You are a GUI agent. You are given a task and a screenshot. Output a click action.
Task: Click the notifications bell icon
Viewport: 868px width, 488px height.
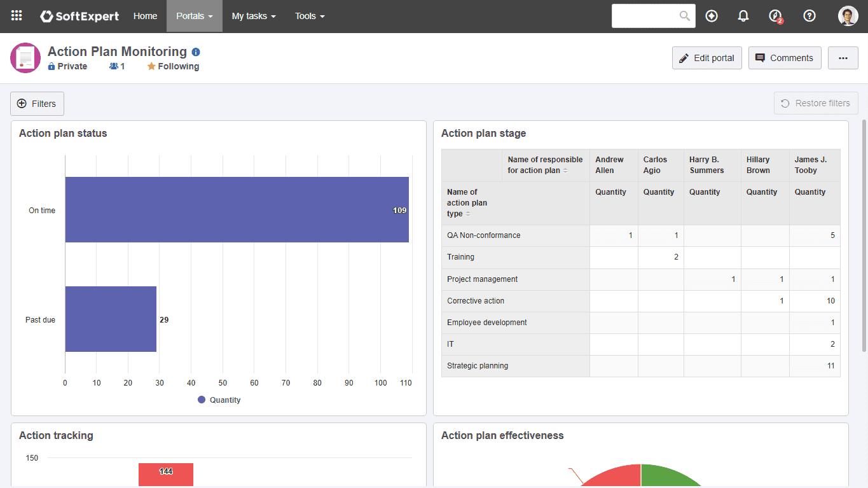point(743,16)
